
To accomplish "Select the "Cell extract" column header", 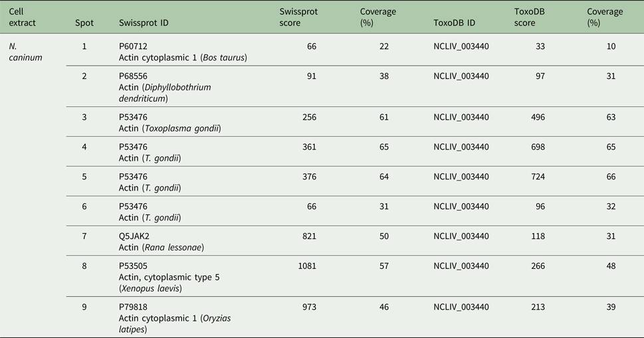I will pos(23,17).
